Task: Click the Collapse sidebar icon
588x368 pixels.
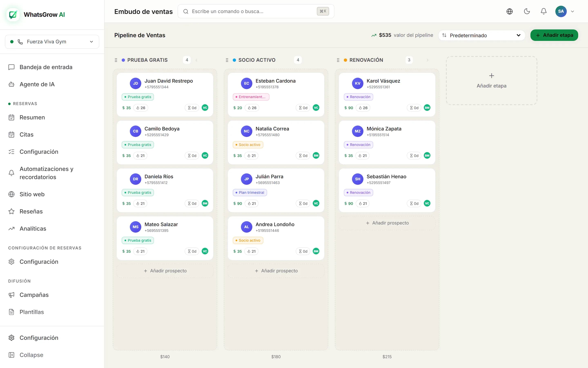Action: pos(11,355)
